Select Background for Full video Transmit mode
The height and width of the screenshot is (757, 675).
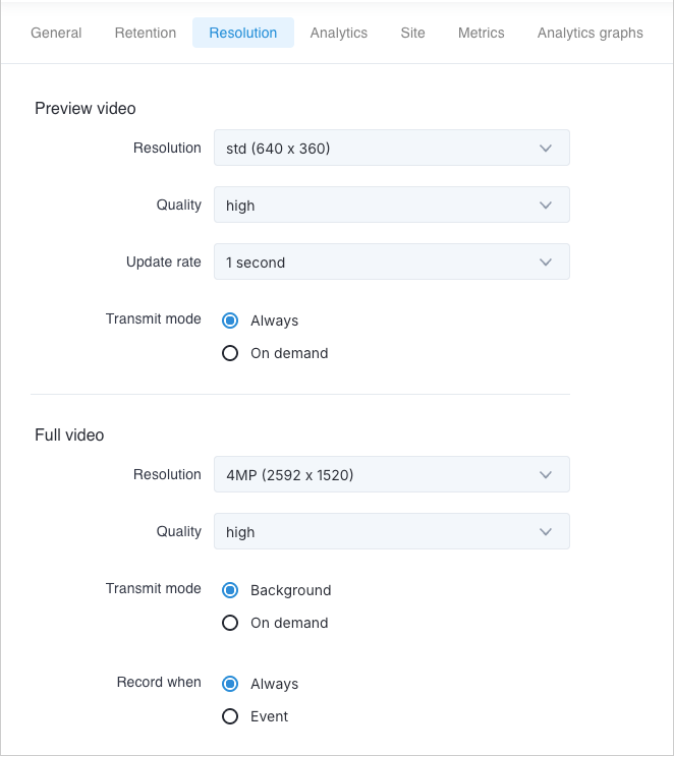(230, 590)
